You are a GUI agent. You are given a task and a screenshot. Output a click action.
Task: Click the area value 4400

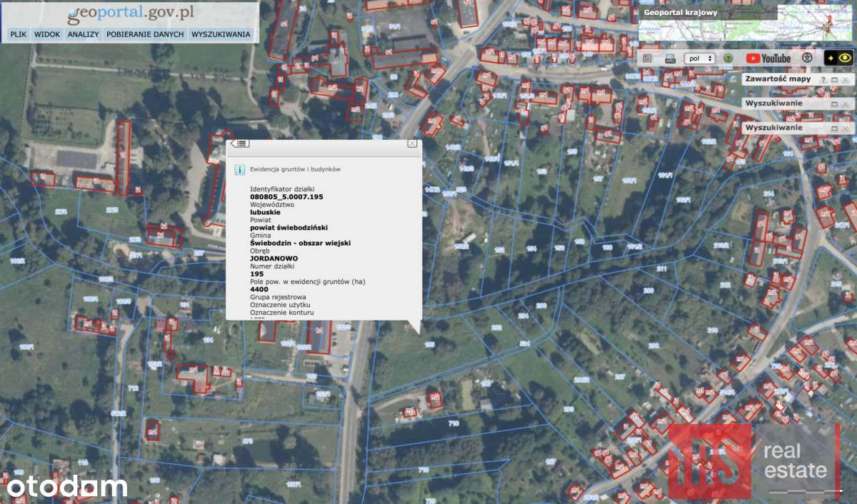coord(259,289)
